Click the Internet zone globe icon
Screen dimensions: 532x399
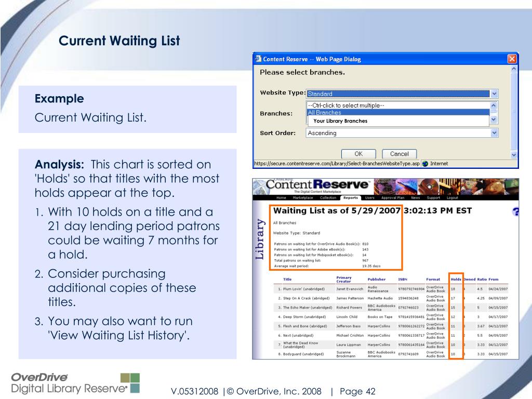(x=425, y=164)
